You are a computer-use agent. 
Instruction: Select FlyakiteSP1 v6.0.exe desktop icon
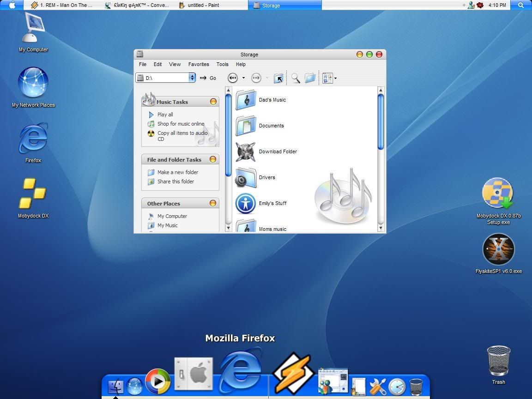click(498, 249)
